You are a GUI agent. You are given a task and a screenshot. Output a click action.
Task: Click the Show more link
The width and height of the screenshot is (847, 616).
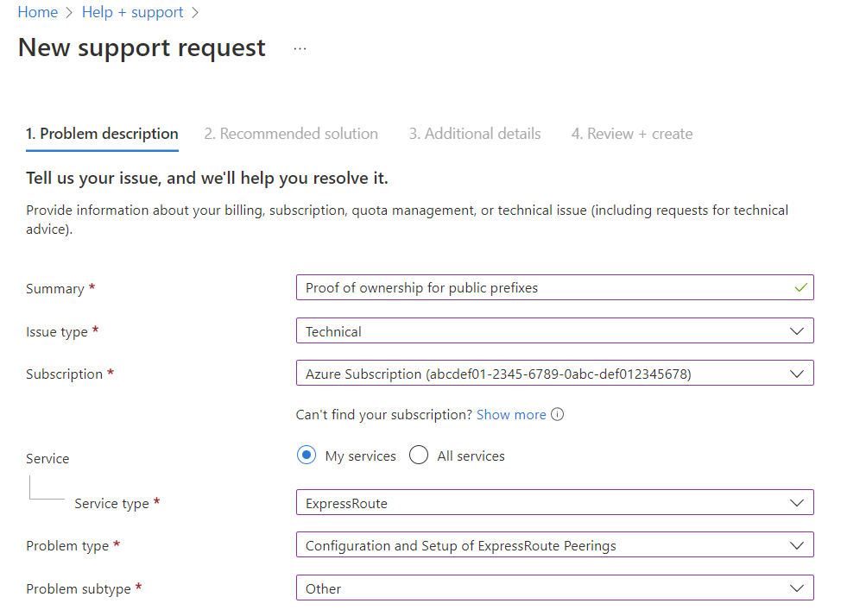[x=511, y=415]
